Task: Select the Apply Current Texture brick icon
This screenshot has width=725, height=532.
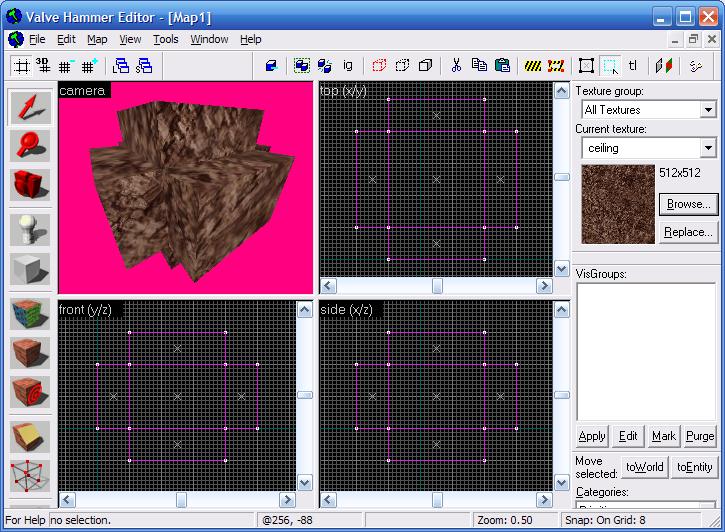Action: click(31, 353)
